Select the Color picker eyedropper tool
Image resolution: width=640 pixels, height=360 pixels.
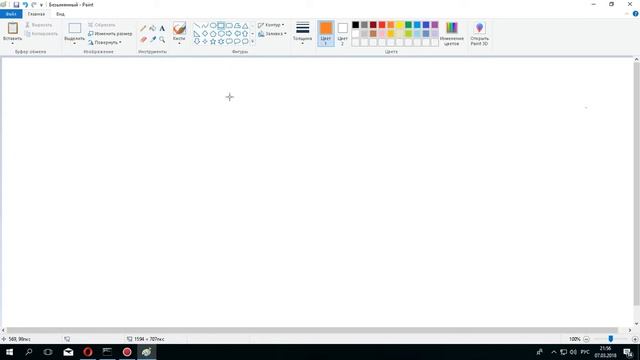(x=152, y=40)
